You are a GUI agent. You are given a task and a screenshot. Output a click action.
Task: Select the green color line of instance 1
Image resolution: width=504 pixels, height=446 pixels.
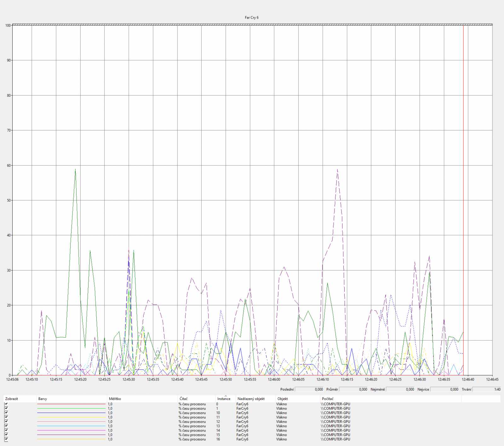coord(72,409)
